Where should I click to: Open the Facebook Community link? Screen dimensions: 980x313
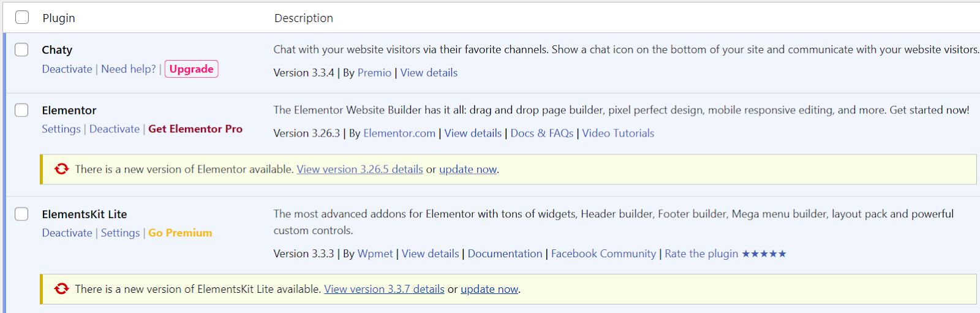pos(603,254)
